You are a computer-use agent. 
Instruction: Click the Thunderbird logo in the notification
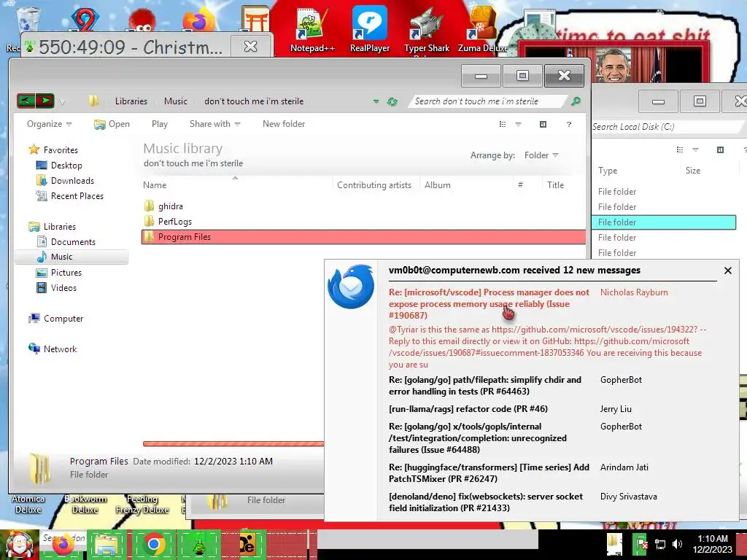click(x=351, y=287)
